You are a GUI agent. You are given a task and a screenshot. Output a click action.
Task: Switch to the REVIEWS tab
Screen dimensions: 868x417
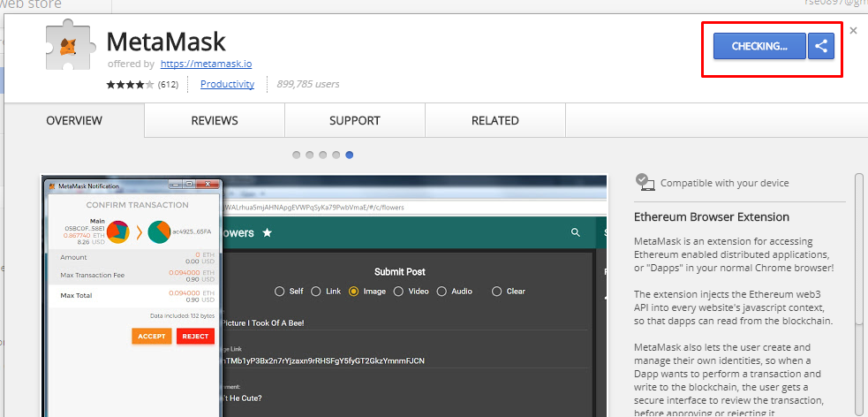click(x=215, y=120)
